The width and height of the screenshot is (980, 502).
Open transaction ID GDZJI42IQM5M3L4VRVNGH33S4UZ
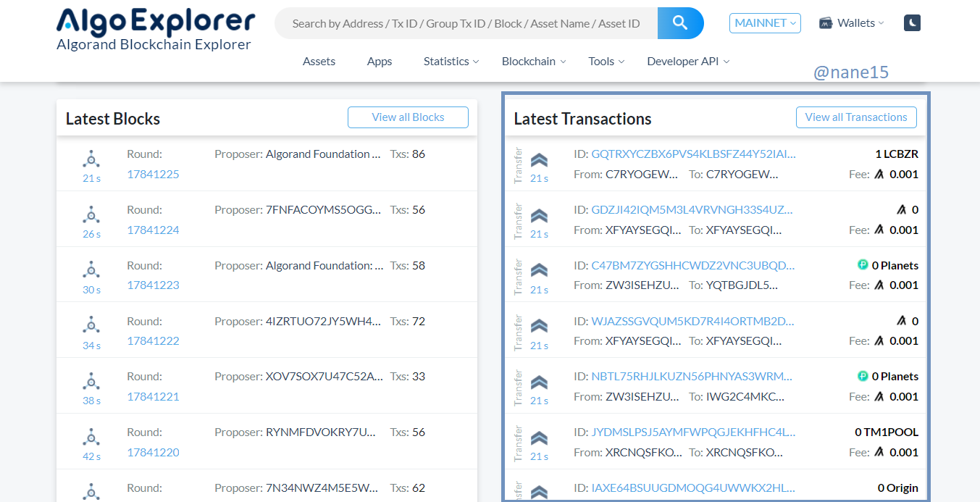coord(692,210)
